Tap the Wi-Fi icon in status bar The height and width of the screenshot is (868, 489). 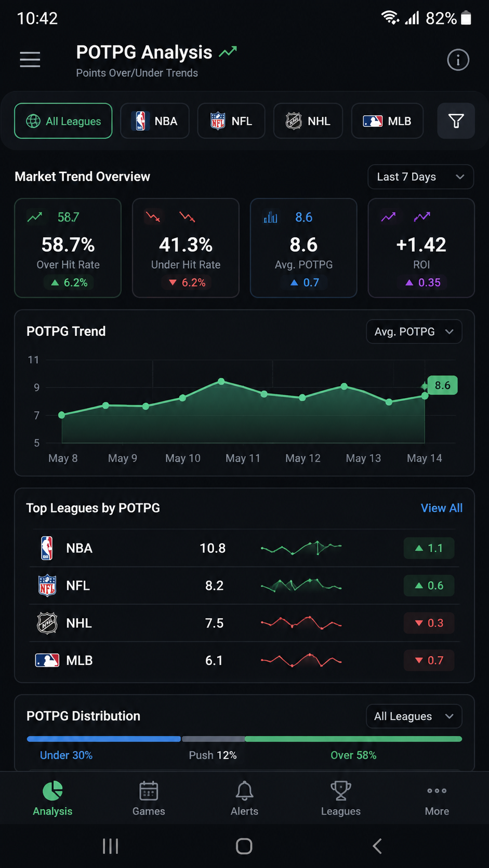[390, 18]
